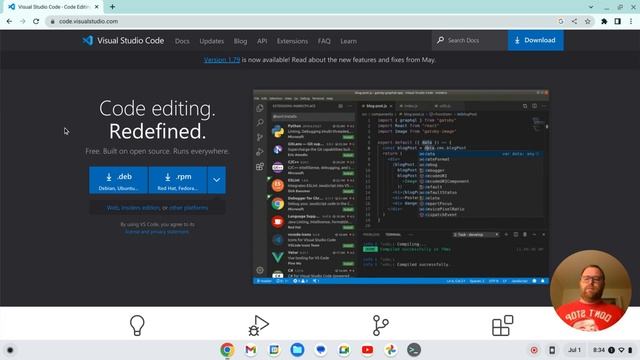Click the VS Code editor screenshot

pos(401,187)
